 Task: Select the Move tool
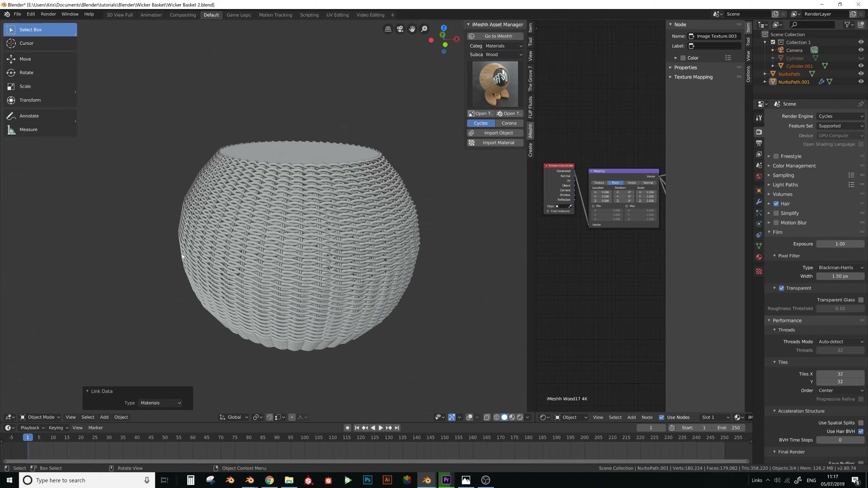click(x=40, y=59)
